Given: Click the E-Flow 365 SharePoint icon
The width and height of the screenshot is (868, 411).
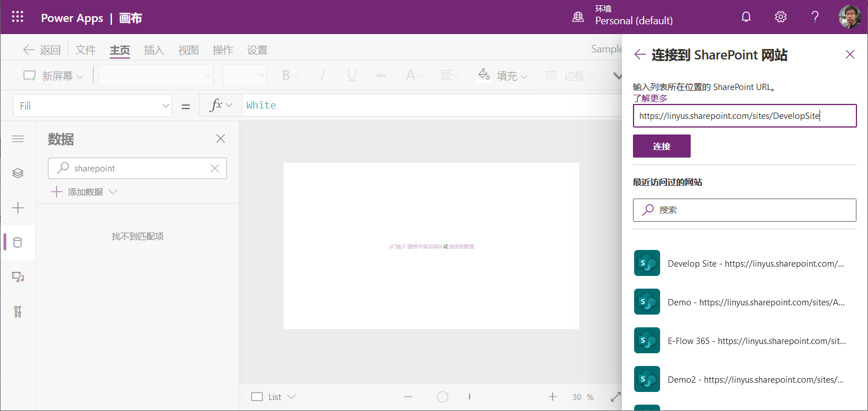Looking at the screenshot, I should (647, 341).
